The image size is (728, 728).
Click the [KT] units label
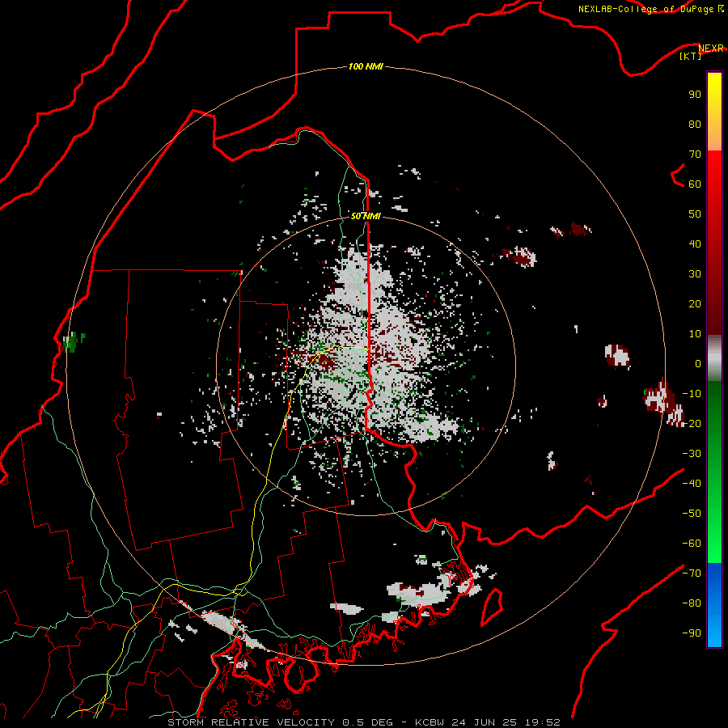click(691, 56)
